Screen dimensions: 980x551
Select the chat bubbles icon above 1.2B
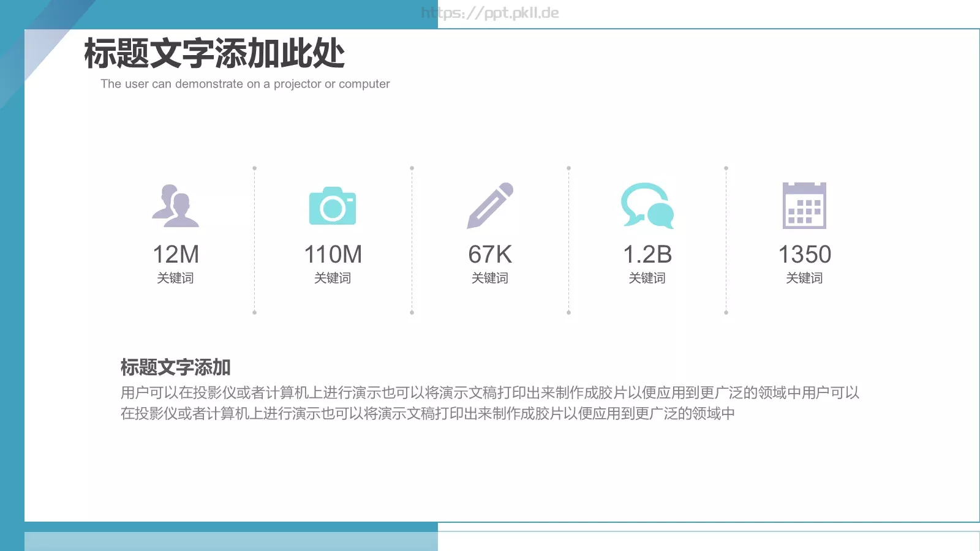[647, 206]
